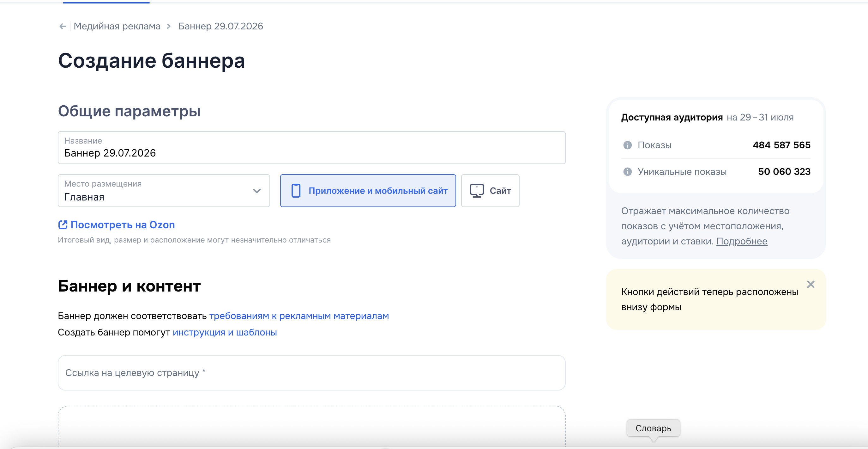Click info icon next to Показы
Viewport: 868px width, 449px height.
click(x=627, y=145)
